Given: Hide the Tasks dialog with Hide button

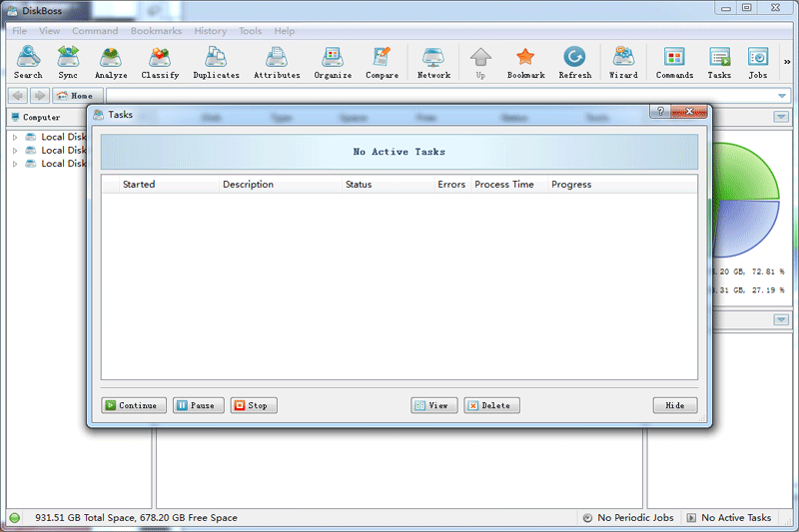Looking at the screenshot, I should 675,405.
